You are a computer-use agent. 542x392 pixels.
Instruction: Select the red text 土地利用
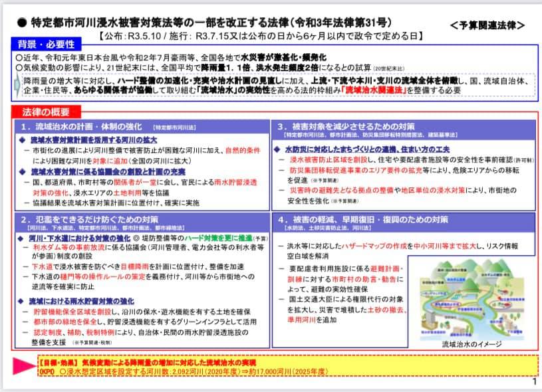[127, 193]
